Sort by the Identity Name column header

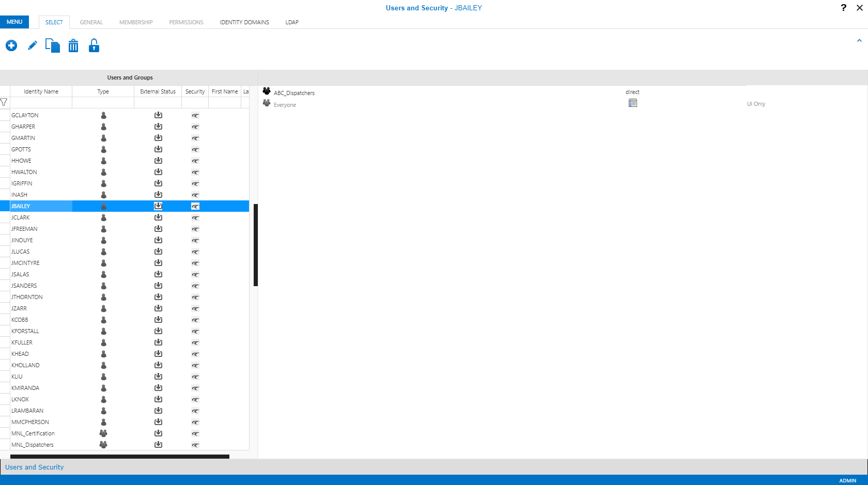pyautogui.click(x=41, y=91)
